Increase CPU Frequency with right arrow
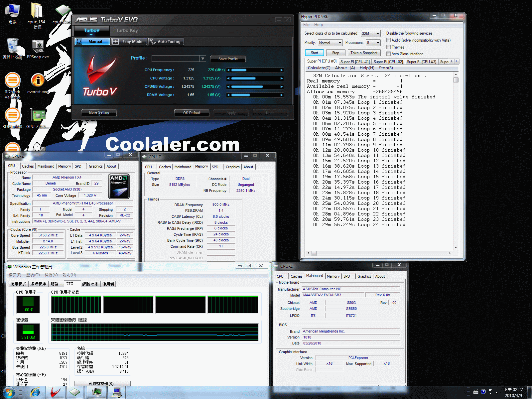Image resolution: width=532 pixels, height=399 pixels. coord(282,70)
